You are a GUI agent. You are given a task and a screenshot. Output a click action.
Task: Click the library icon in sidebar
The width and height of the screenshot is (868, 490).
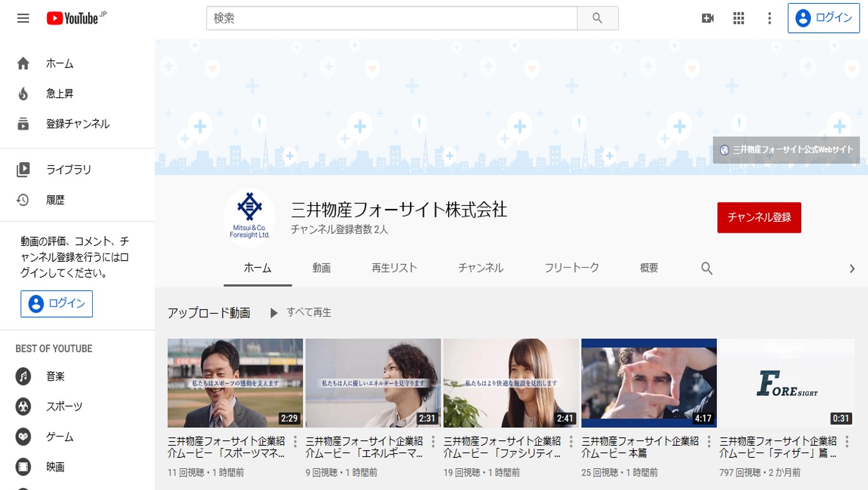click(x=24, y=170)
